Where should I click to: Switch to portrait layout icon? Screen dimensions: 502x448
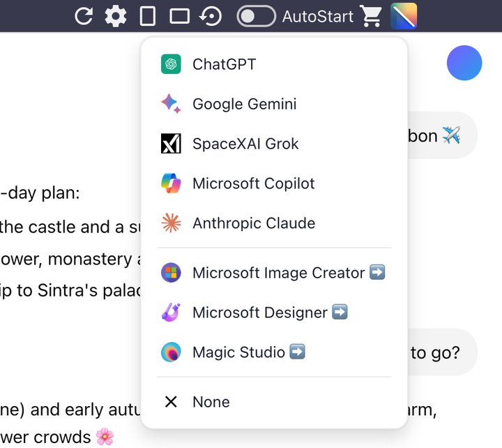pos(148,16)
